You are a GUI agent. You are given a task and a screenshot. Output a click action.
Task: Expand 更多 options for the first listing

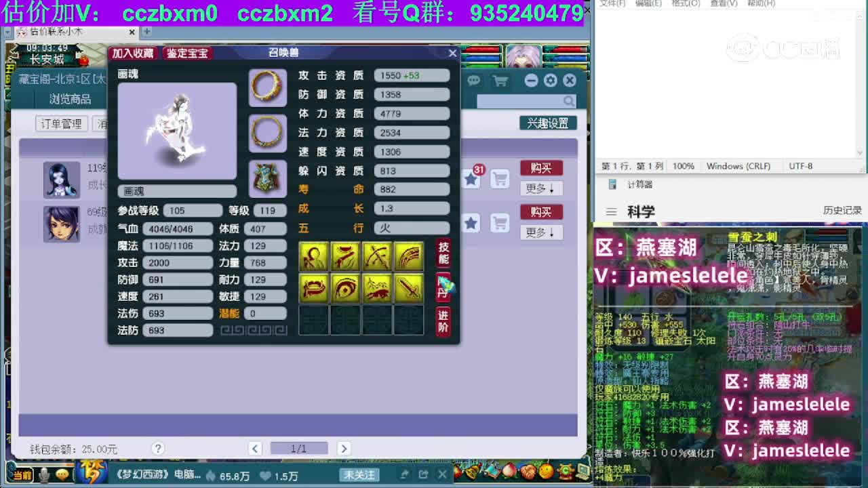(541, 188)
